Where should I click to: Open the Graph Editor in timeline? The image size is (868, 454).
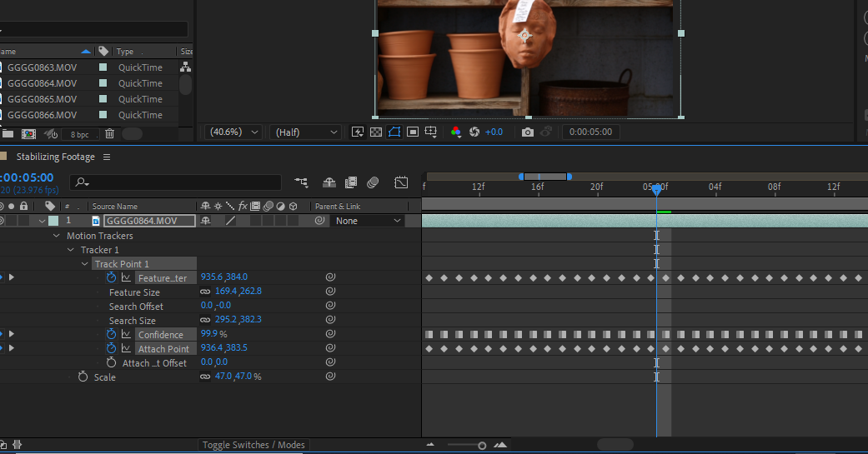point(401,182)
